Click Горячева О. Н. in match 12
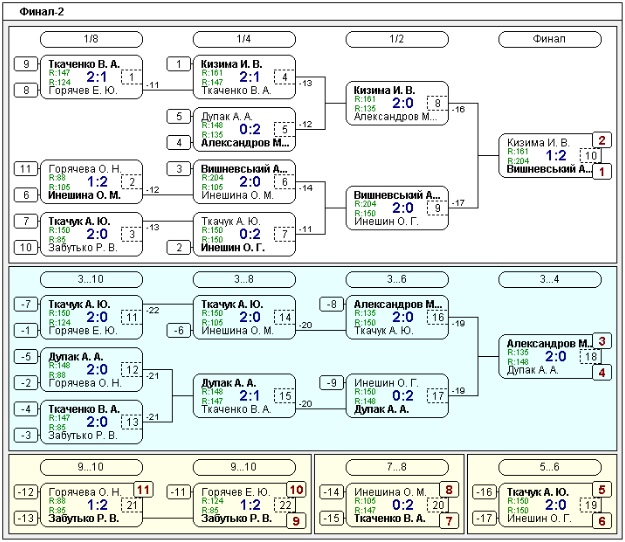 [x=85, y=383]
